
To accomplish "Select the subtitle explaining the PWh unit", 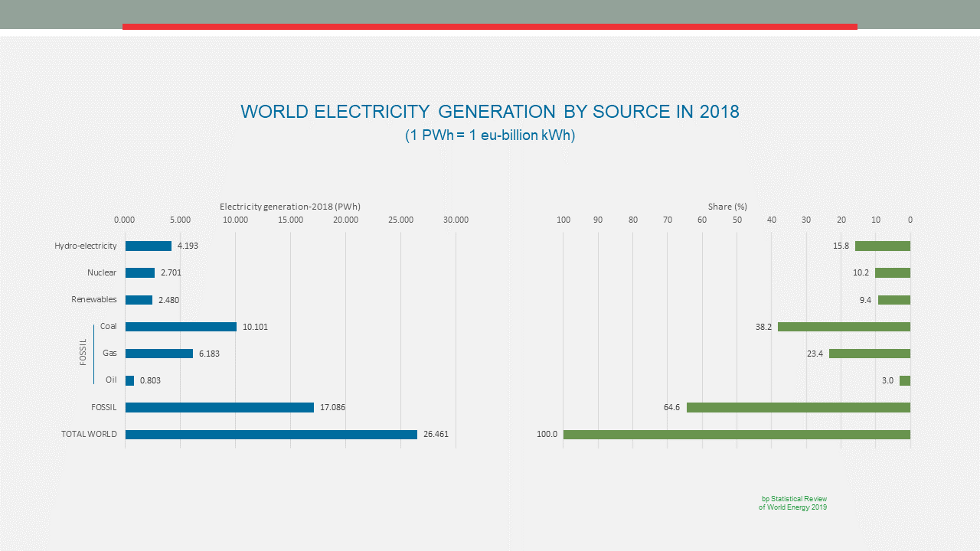I will tap(490, 135).
